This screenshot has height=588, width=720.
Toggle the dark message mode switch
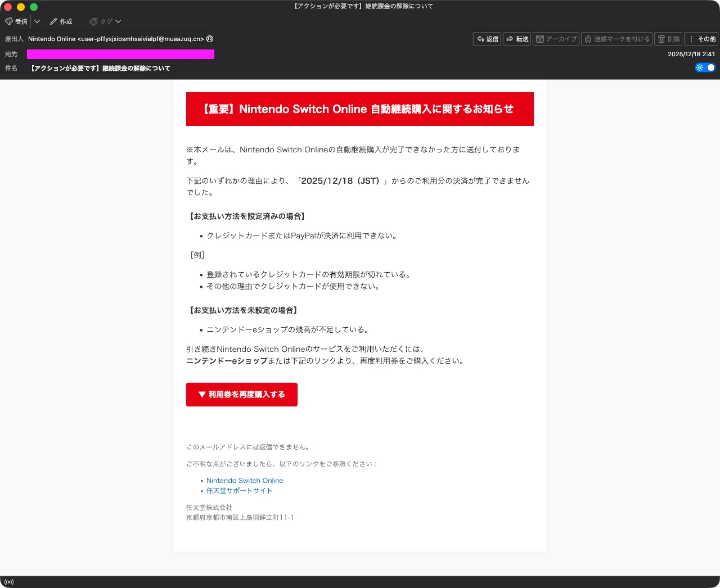[x=705, y=67]
